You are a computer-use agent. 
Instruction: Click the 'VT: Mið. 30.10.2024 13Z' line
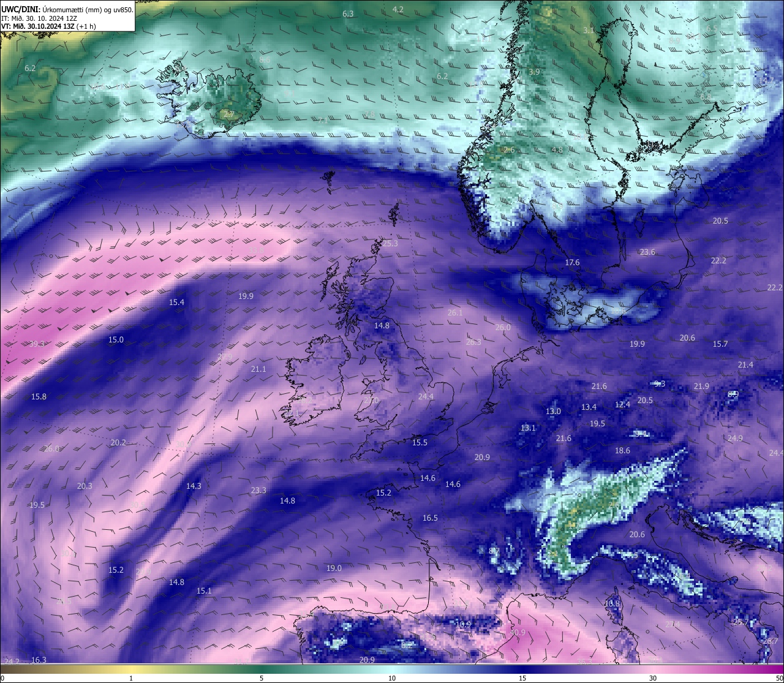pyautogui.click(x=38, y=26)
